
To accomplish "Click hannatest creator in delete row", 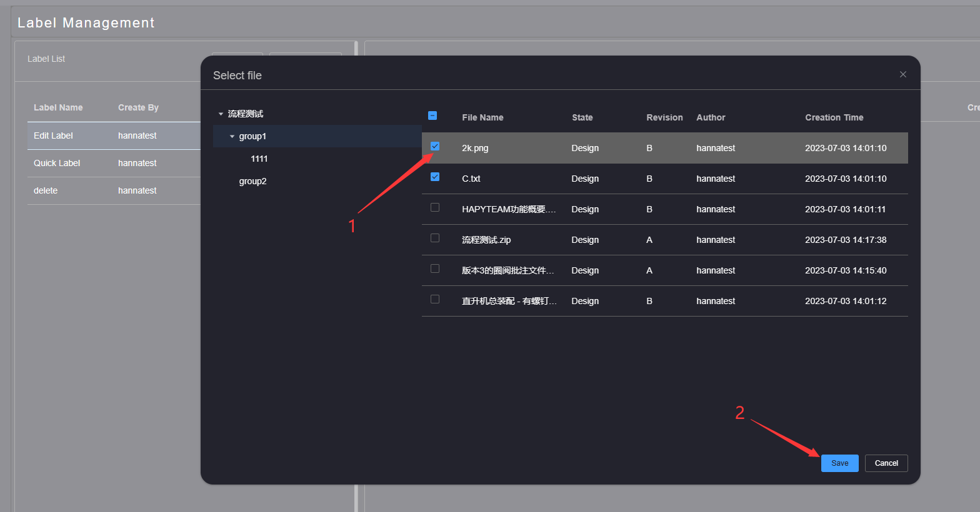I will 137,190.
